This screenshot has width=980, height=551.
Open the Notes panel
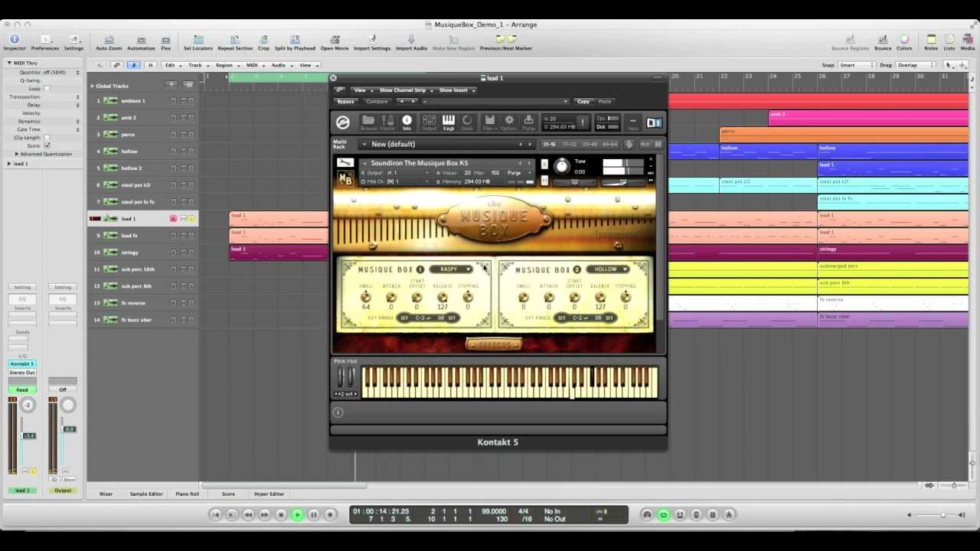pos(931,43)
